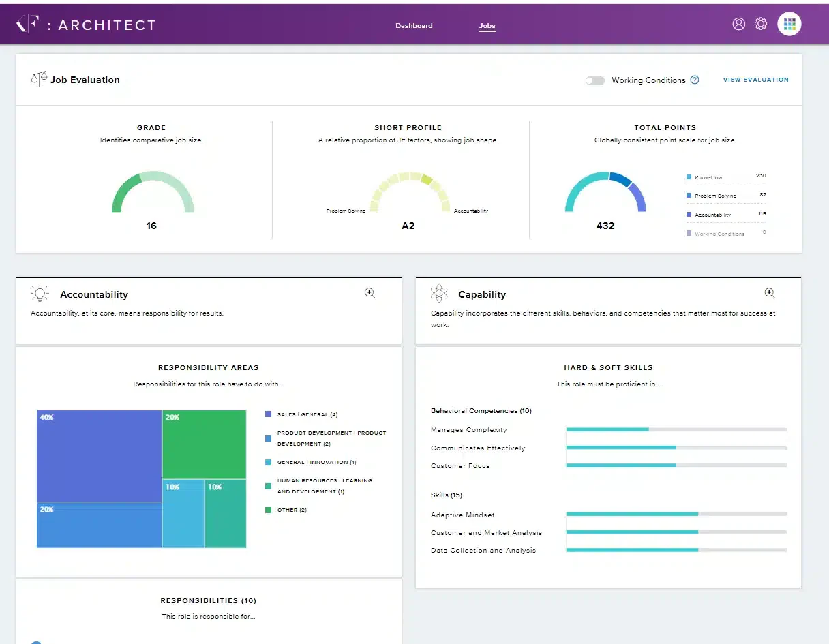Switch to the Dashboard tab

coord(414,26)
